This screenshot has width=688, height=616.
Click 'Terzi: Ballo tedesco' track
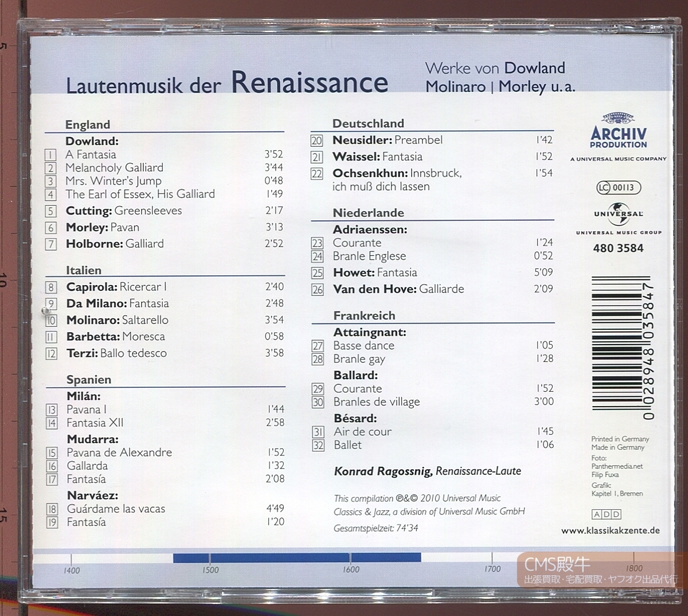(116, 353)
